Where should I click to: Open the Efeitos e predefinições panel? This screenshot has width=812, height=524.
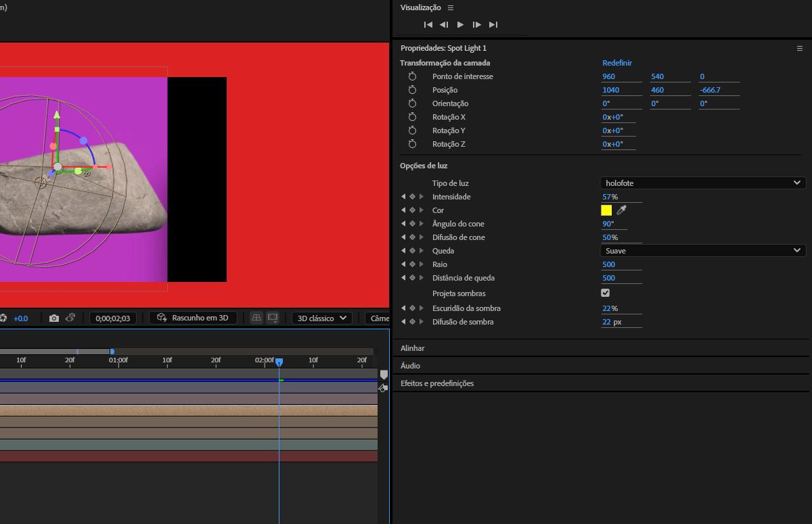[x=437, y=383]
